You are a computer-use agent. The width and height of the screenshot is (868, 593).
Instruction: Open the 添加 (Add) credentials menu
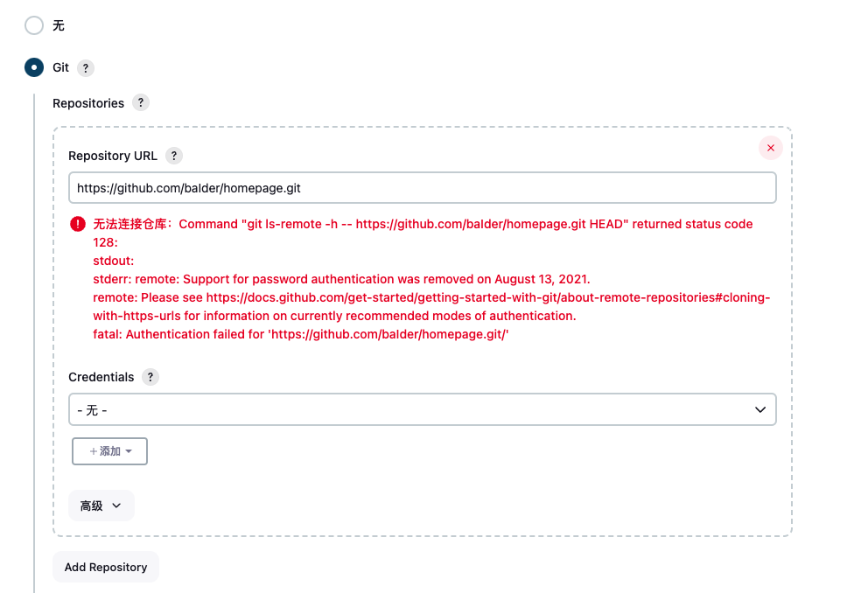[x=109, y=451]
